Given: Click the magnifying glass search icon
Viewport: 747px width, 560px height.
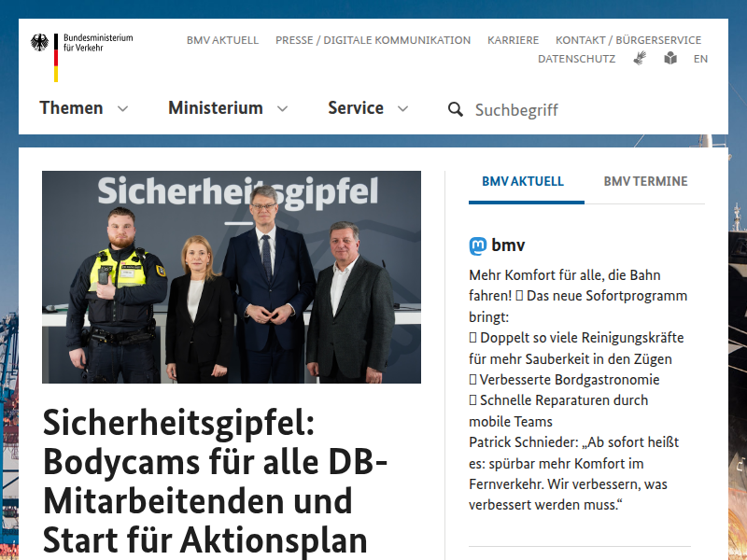Looking at the screenshot, I should tap(456, 109).
